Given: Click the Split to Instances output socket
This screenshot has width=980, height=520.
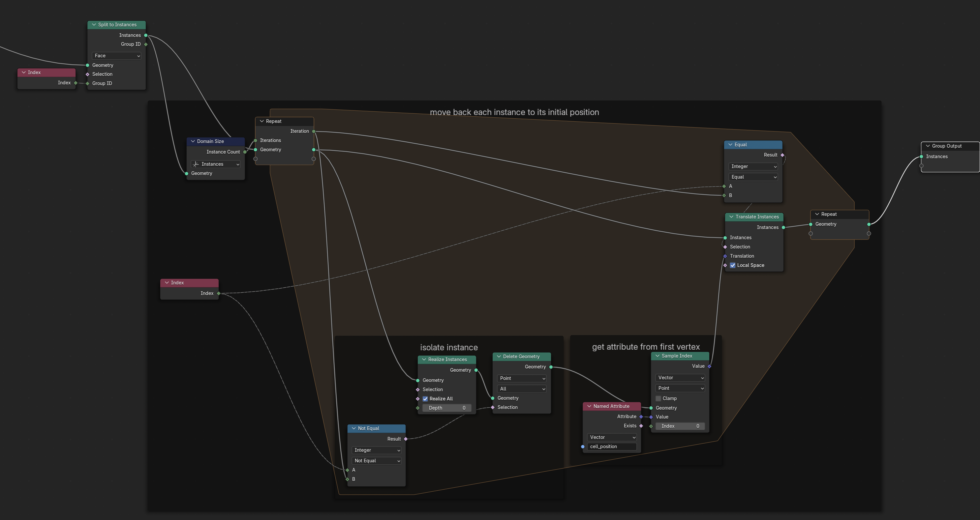Looking at the screenshot, I should pyautogui.click(x=146, y=35).
